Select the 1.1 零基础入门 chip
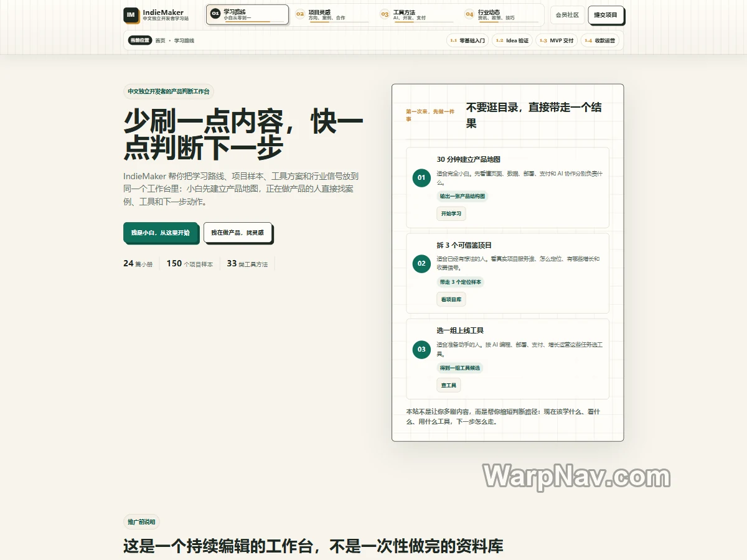Screen dimensions: 747x560 [467, 40]
